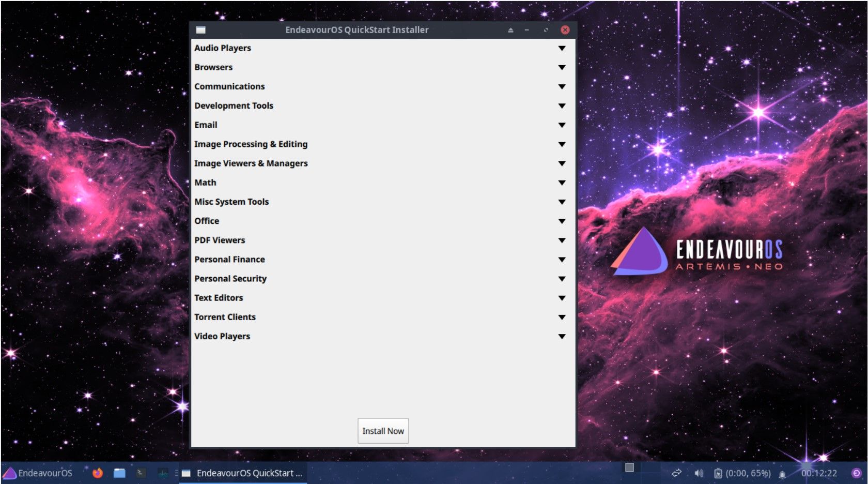The width and height of the screenshot is (868, 484).
Task: Expand the Audio Players category arrow
Action: click(562, 48)
